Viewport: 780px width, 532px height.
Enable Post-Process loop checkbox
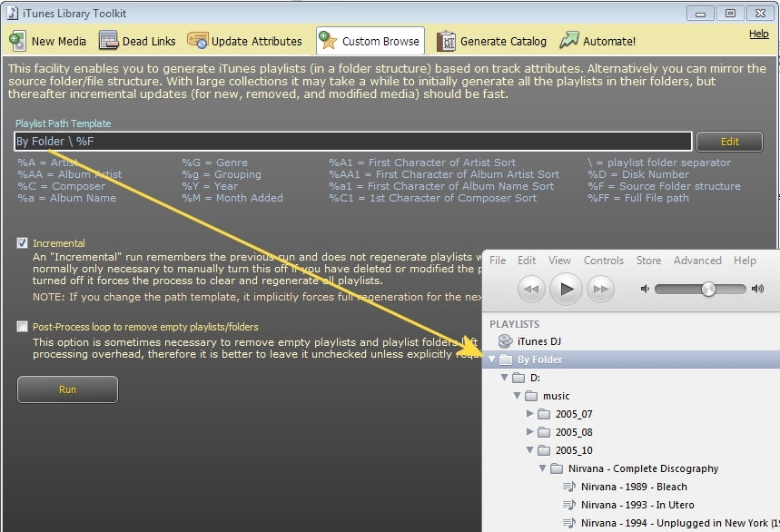tap(22, 326)
